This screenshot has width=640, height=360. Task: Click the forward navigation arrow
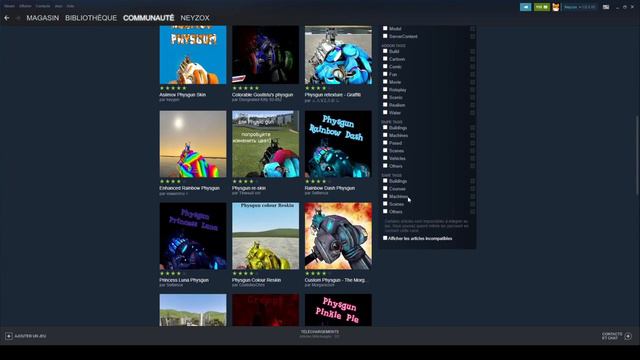click(18, 18)
